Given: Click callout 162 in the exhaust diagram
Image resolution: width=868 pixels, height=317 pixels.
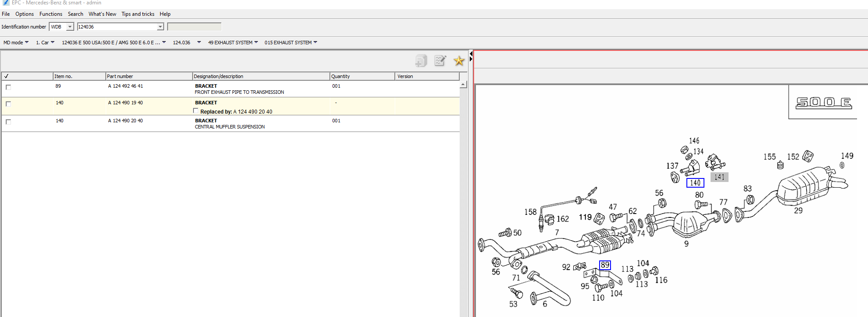Looking at the screenshot, I should (563, 219).
